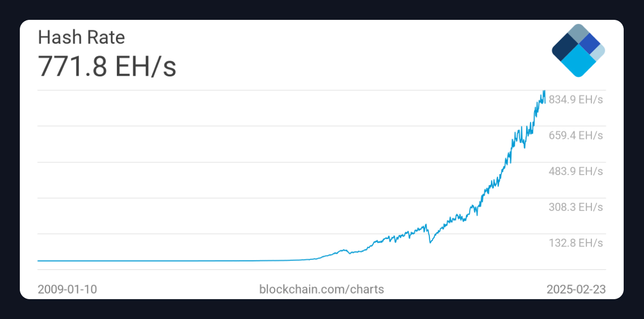Click the 659.4 EH/s axis label
The height and width of the screenshot is (319, 644).
576,135
